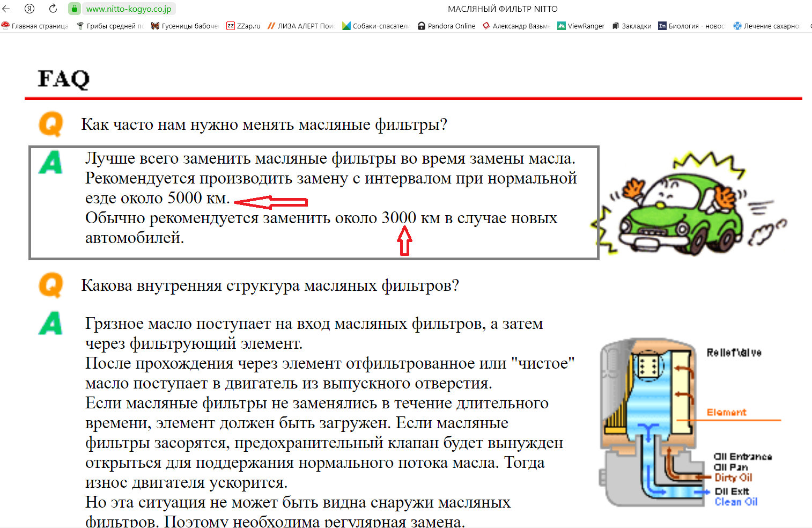Open the Грибы средней bookmark
The height and width of the screenshot is (528, 812).
(110, 26)
